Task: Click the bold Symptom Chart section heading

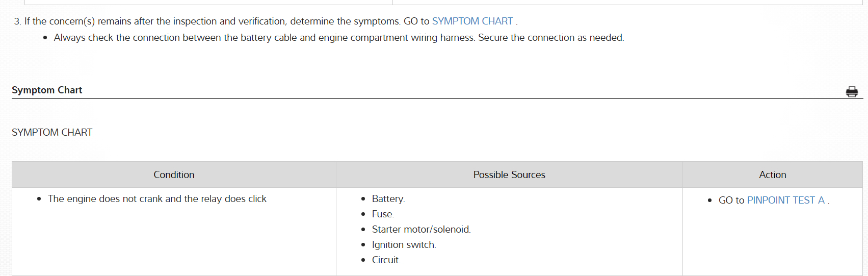Action: pyautogui.click(x=47, y=90)
